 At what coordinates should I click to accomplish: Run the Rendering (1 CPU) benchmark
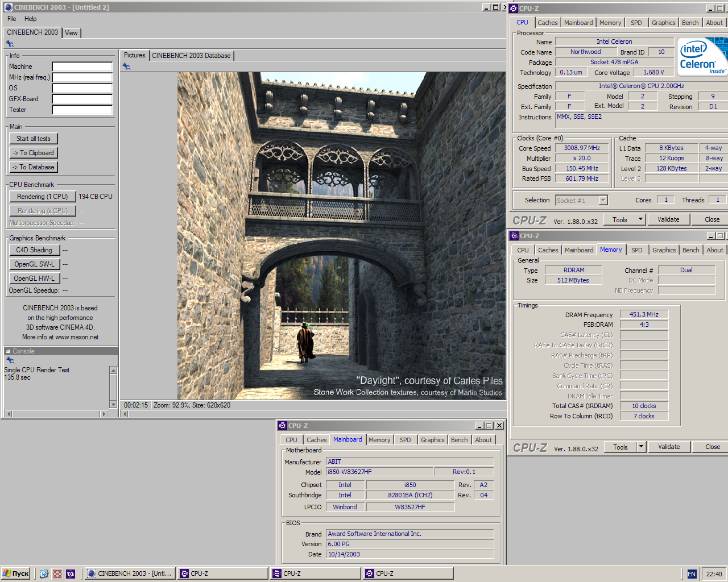[43, 197]
